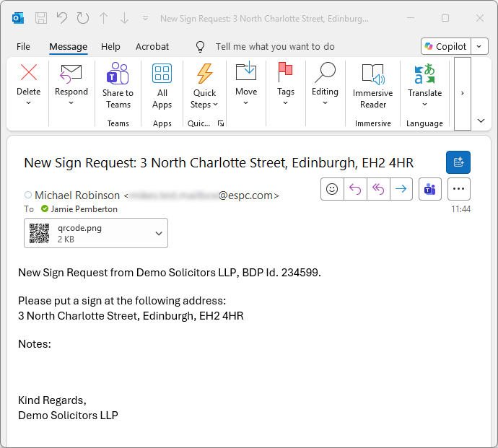Expand the Tags dropdown chevron
Screen dimensions: 498x448
286,103
